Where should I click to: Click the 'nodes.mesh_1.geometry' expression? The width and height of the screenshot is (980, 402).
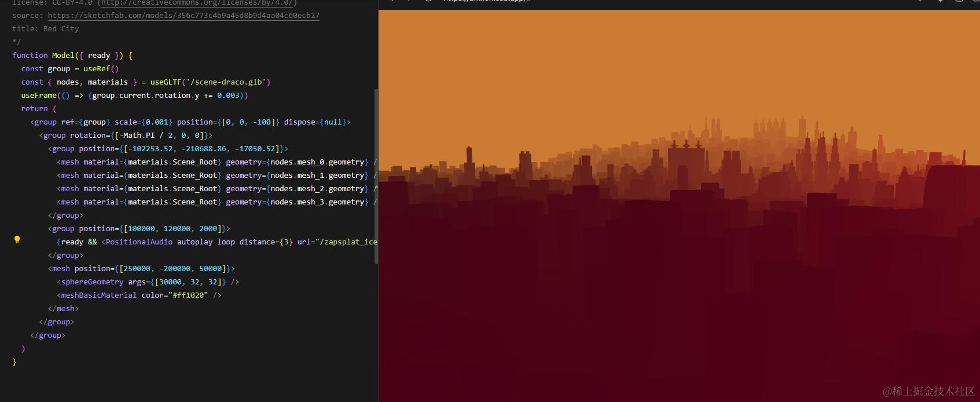(x=317, y=176)
